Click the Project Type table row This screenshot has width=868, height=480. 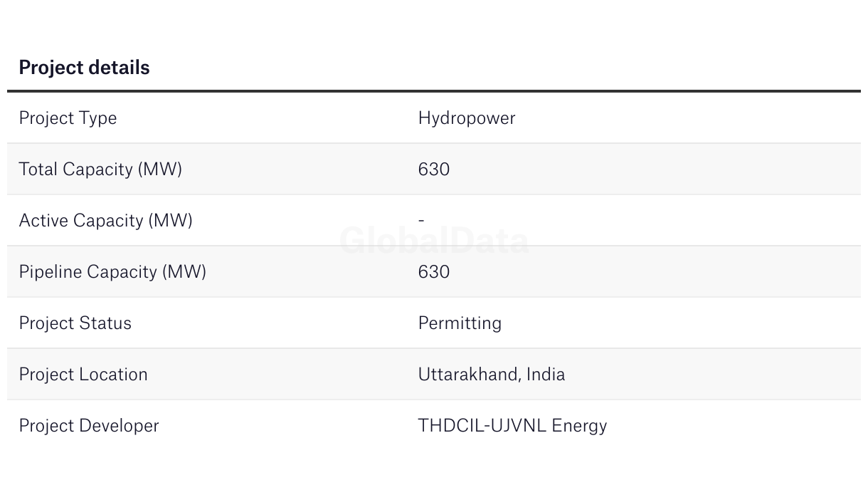click(434, 118)
